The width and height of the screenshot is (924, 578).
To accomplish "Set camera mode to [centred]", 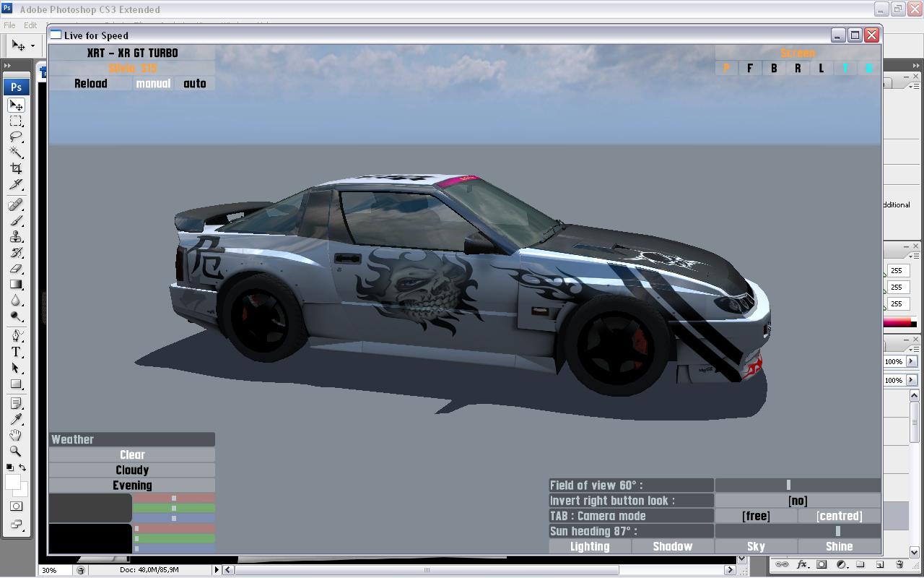I will 840,516.
